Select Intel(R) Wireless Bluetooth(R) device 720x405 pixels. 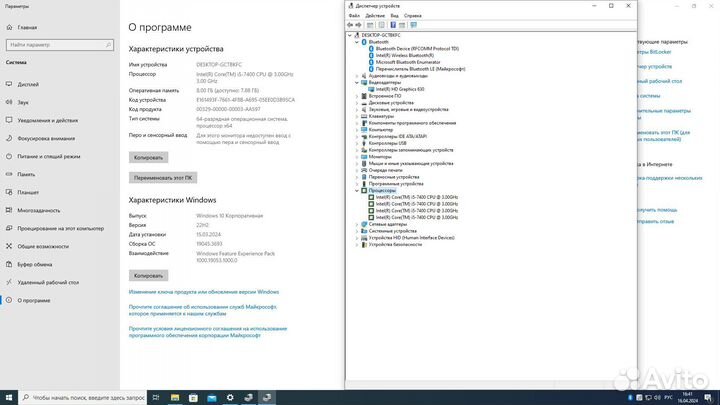pos(405,55)
